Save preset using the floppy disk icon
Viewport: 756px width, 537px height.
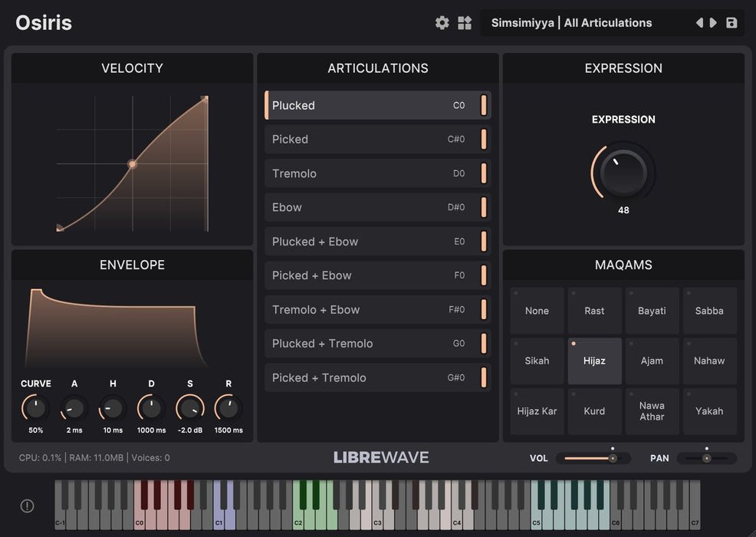[x=731, y=23]
